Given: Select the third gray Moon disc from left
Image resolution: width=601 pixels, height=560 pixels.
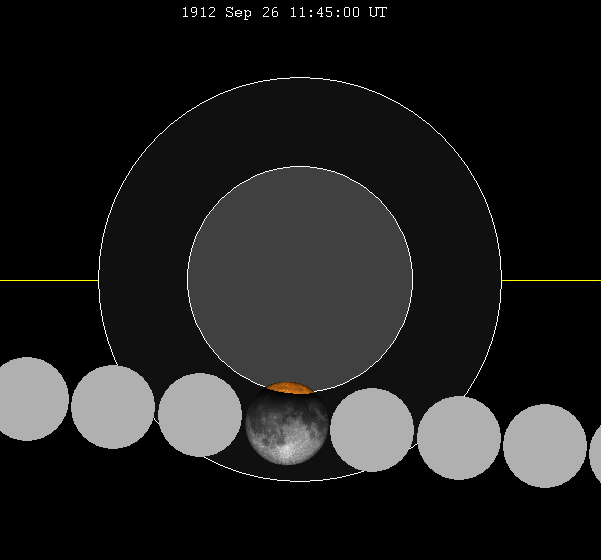Looking at the screenshot, I should [x=200, y=415].
